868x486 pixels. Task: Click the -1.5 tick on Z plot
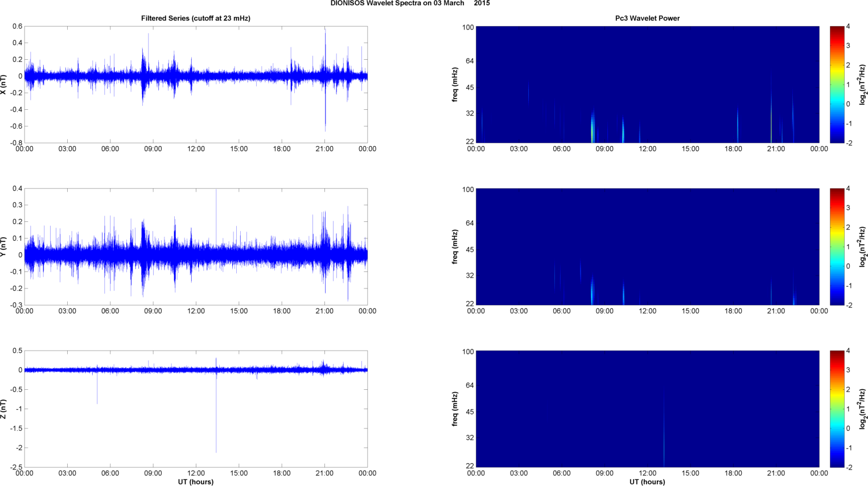click(15, 429)
